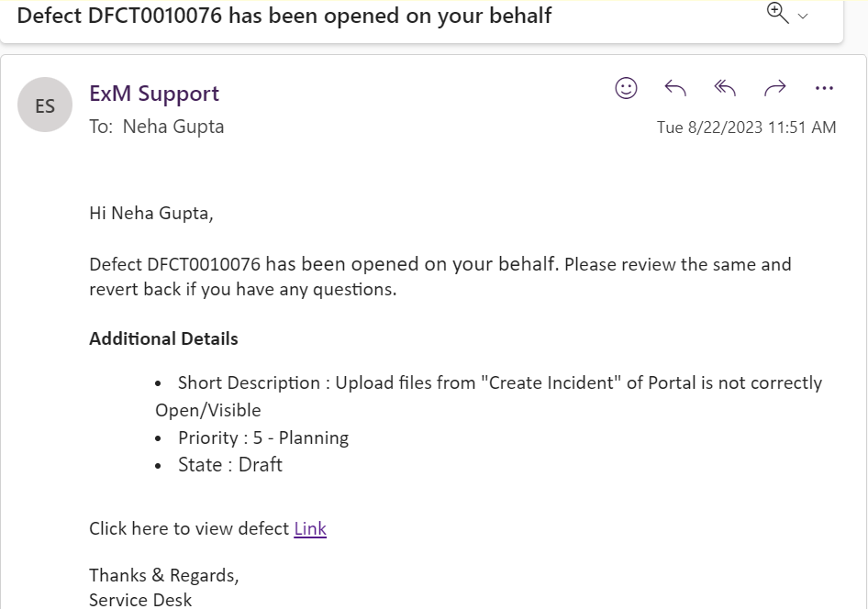Click the Service Desk signature text
The height and width of the screenshot is (609, 868).
pos(140,600)
